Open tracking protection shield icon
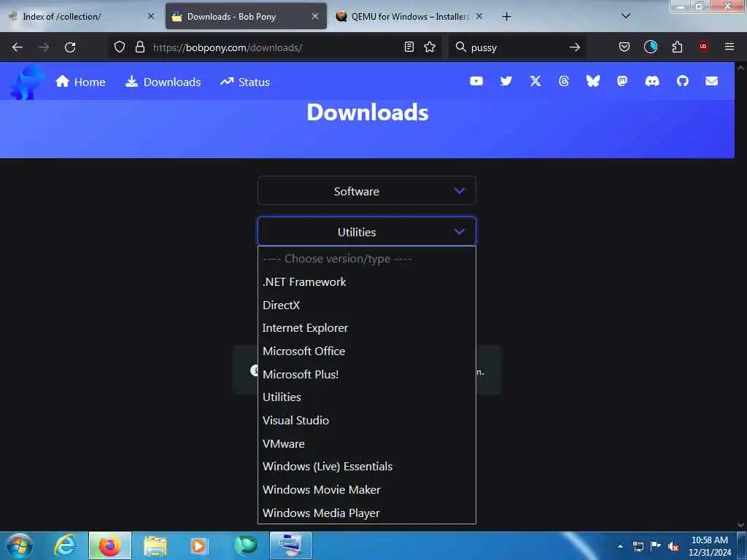Viewport: 747px width, 560px height. pyautogui.click(x=120, y=47)
